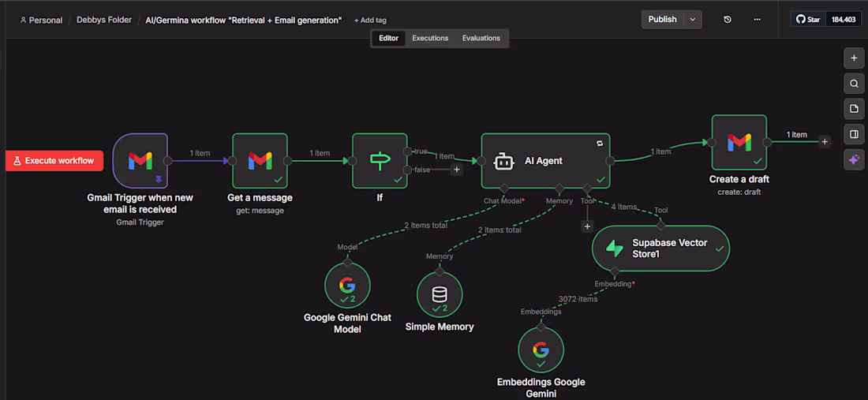Image resolution: width=868 pixels, height=400 pixels.
Task: Toggle the side panel layout icon
Action: (854, 134)
